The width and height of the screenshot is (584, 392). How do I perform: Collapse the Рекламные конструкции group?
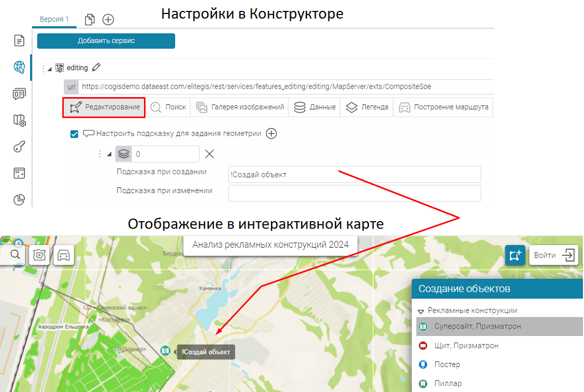coord(421,311)
